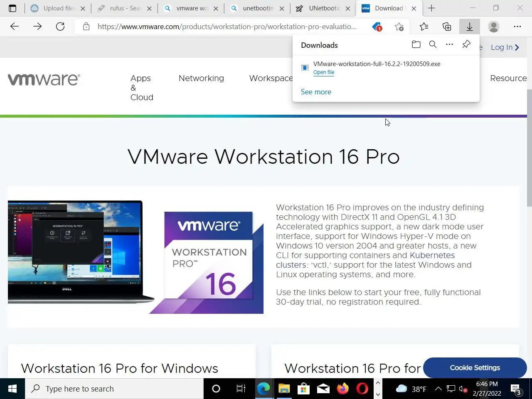This screenshot has width=532, height=399.
Task: Click the VMware logo
Action: [x=44, y=79]
